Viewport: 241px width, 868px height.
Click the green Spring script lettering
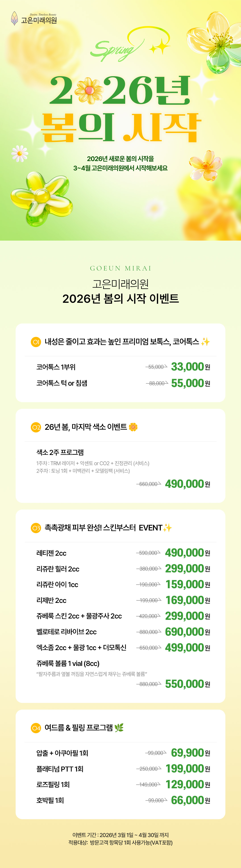click(x=115, y=51)
